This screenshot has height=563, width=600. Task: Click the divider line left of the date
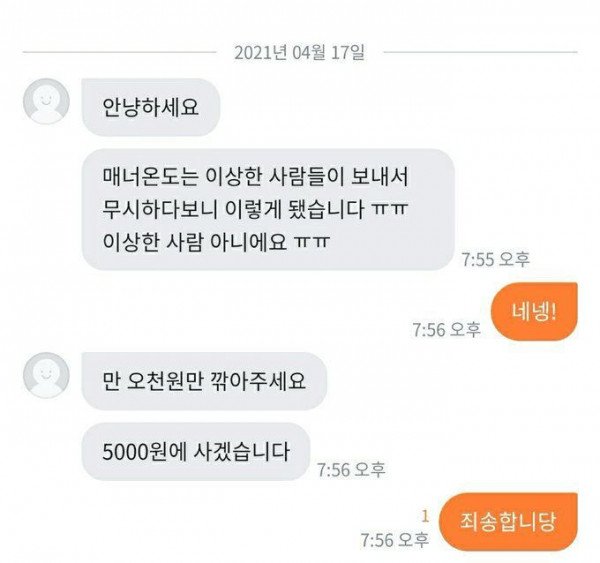pos(119,52)
